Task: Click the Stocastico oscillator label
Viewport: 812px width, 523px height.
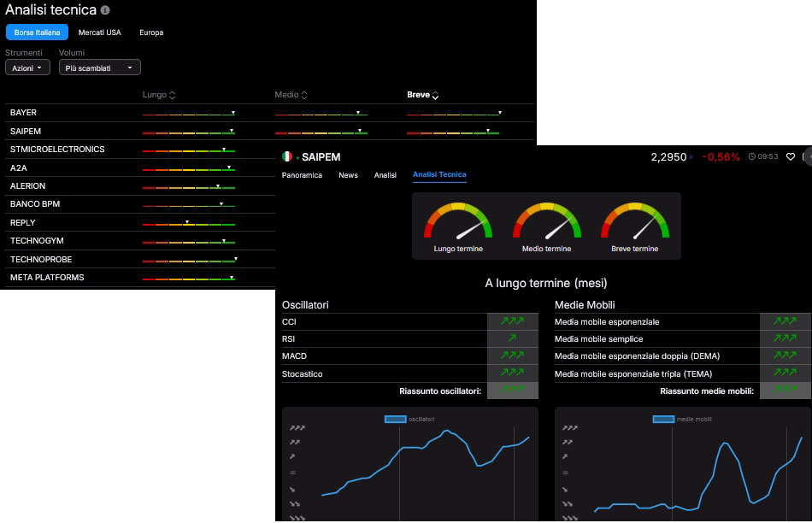Action: (x=302, y=373)
